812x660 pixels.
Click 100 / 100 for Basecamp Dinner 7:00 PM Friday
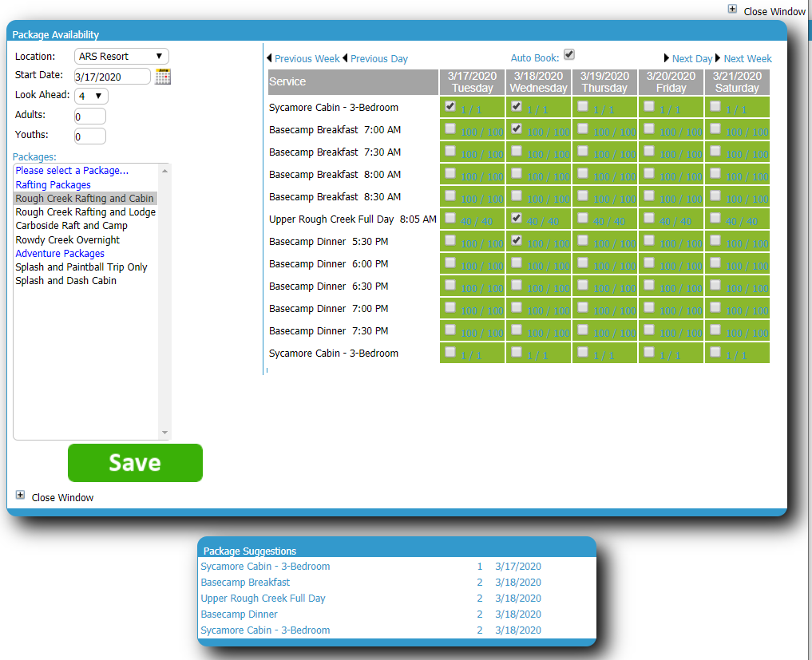[681, 311]
